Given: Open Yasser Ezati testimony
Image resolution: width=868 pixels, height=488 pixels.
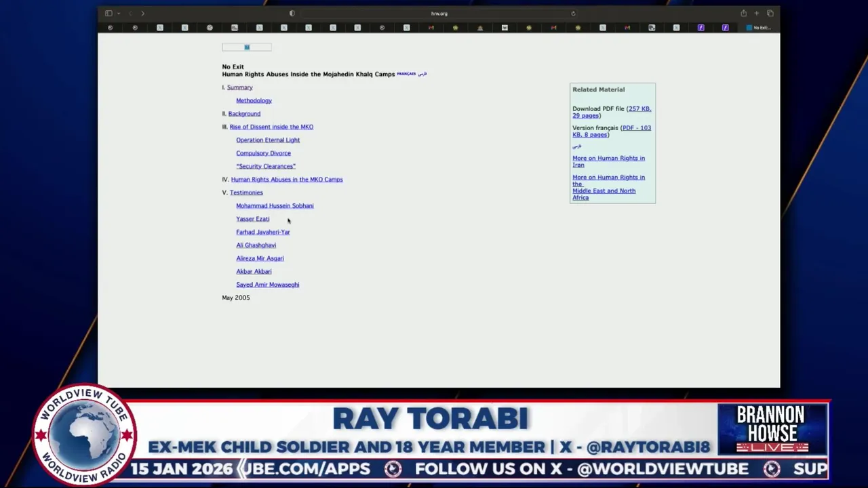Looking at the screenshot, I should click(x=252, y=219).
